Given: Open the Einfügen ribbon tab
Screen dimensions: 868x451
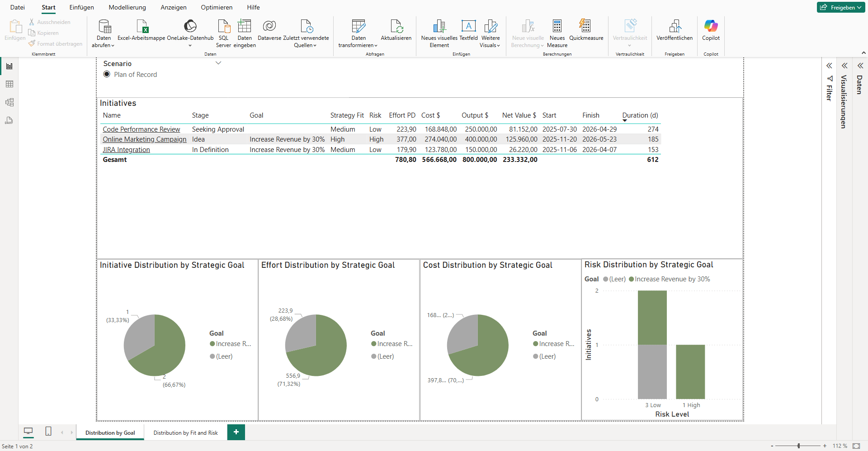Looking at the screenshot, I should tap(82, 7).
